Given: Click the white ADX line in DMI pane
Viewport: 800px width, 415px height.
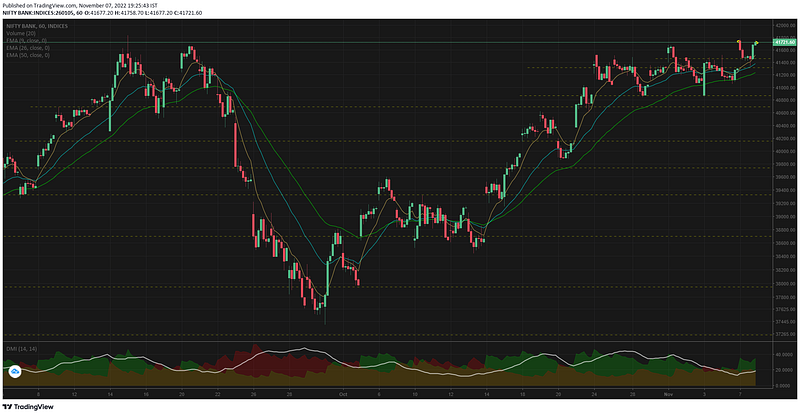Looking at the screenshot, I should coord(304,349).
